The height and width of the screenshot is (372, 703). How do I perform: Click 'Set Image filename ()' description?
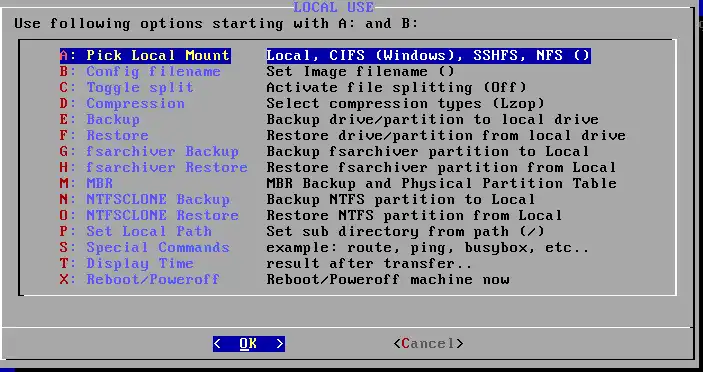(x=360, y=72)
